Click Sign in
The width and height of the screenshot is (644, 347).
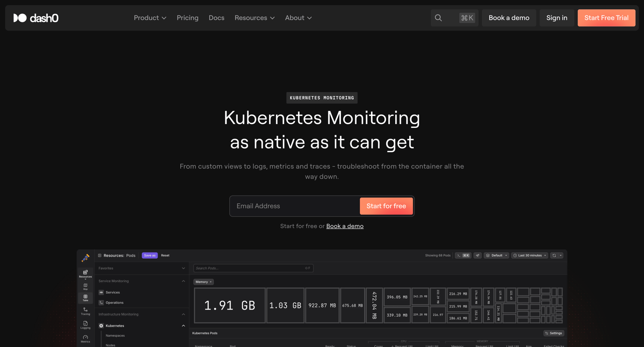[557, 18]
